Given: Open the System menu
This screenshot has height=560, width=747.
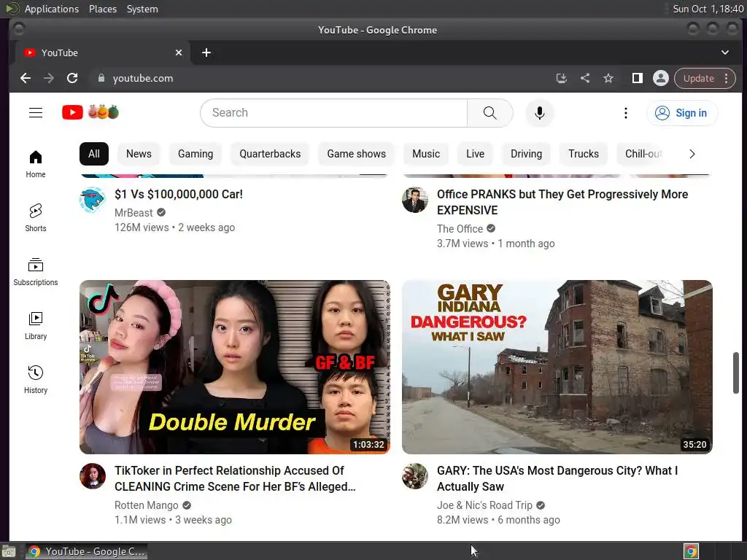Looking at the screenshot, I should click(142, 9).
